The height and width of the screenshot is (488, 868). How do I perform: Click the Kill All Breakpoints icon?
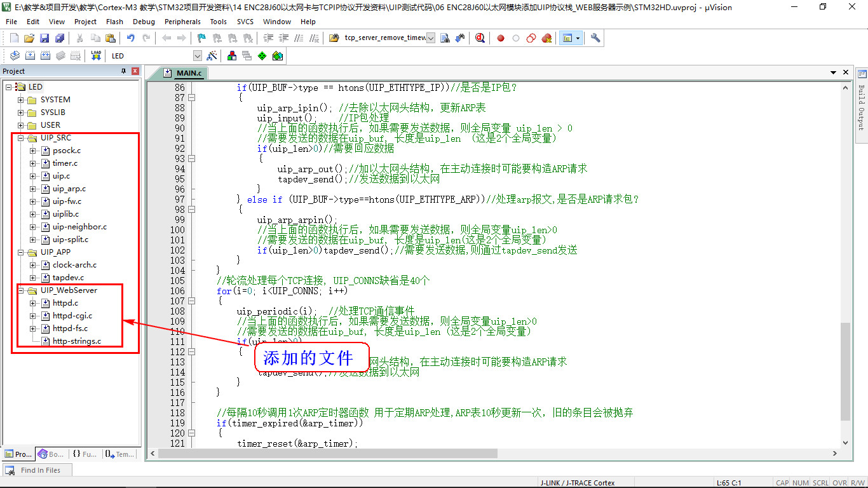[546, 38]
